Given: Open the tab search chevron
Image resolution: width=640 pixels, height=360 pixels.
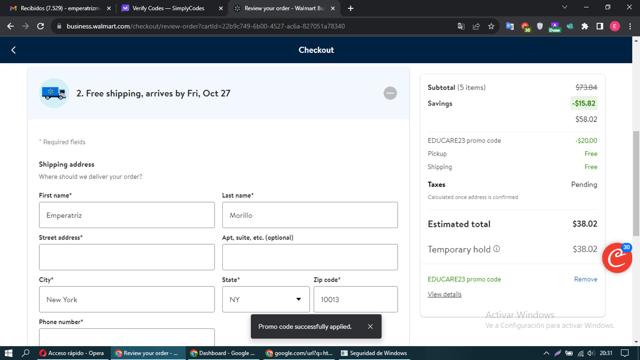Looking at the screenshot, I should click(x=564, y=7).
